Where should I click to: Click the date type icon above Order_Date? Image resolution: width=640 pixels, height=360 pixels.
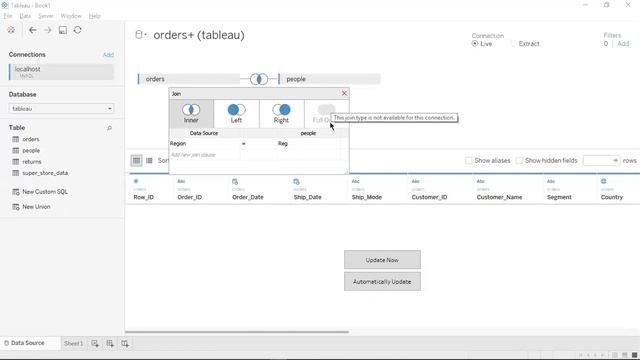pyautogui.click(x=235, y=181)
